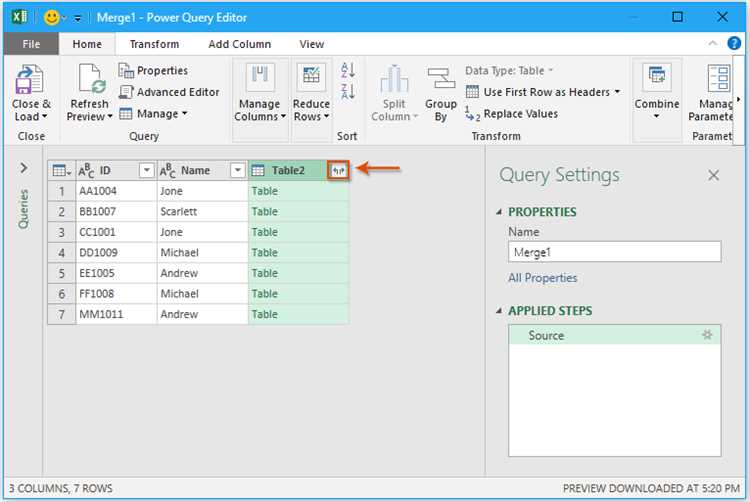Open the Close & Load dropdown arrow
The height and width of the screenshot is (502, 750).
[44, 117]
